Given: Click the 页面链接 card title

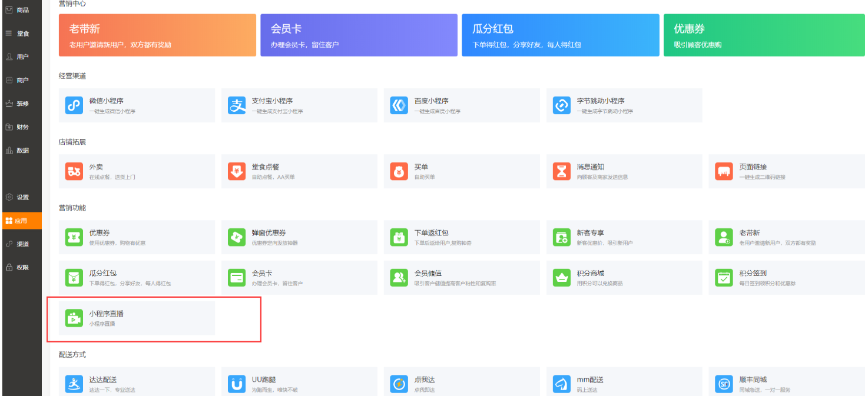Looking at the screenshot, I should (x=753, y=167).
